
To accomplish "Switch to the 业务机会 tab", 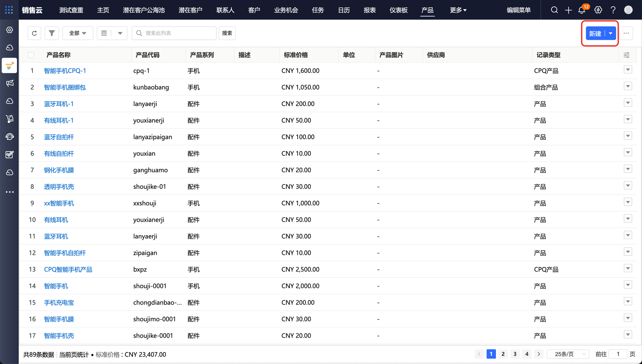I will pyautogui.click(x=286, y=10).
